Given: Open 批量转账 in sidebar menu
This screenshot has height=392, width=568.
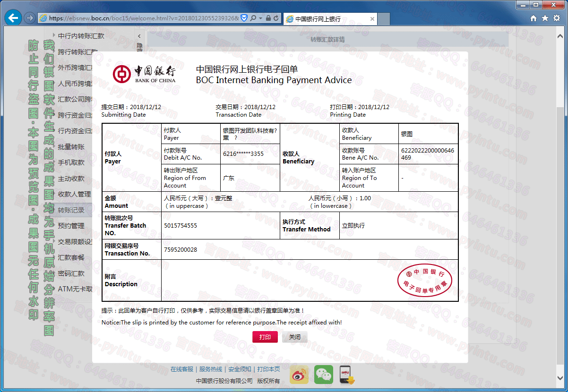Looking at the screenshot, I should click(71, 147).
